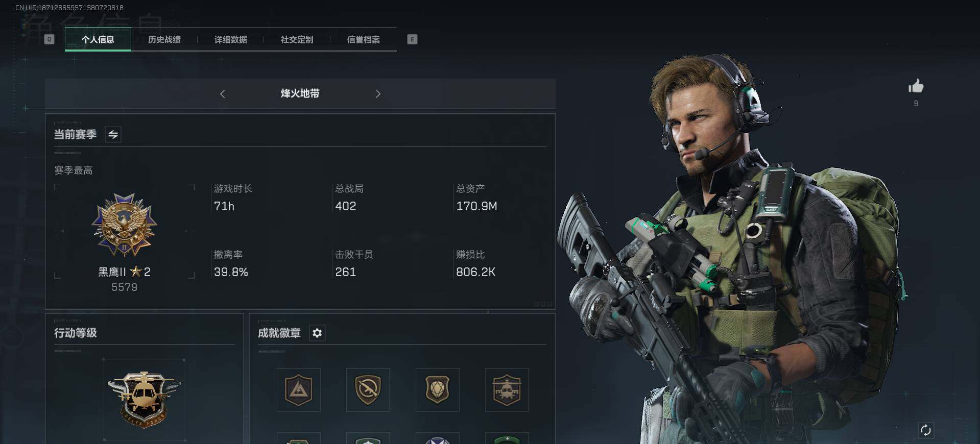Click the 黑鹰II season rank emblem
This screenshot has width=980, height=444.
(124, 226)
